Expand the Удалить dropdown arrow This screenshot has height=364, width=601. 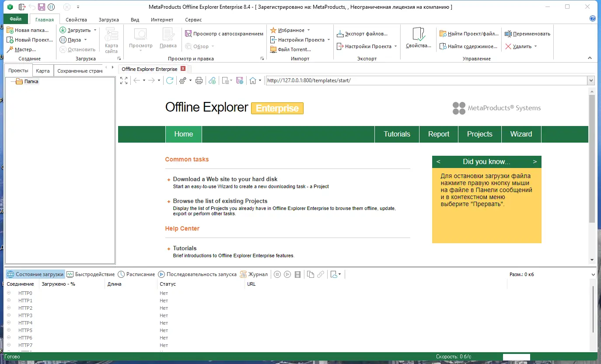pyautogui.click(x=535, y=46)
